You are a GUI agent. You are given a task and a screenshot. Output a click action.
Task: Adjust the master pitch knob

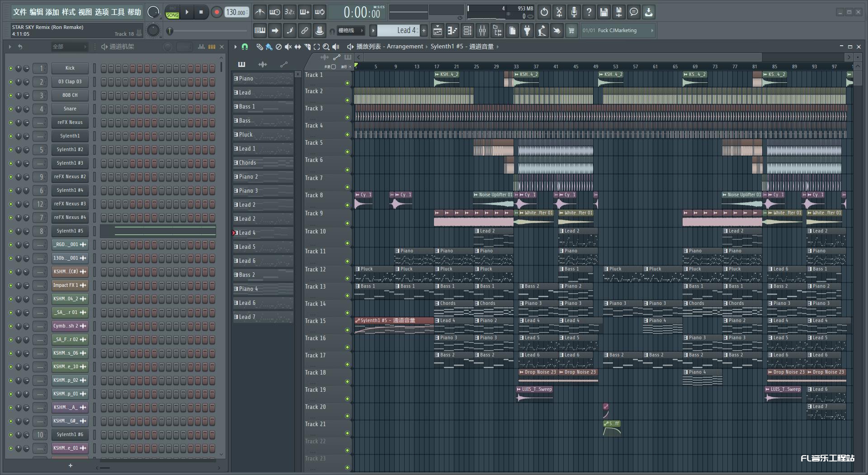pos(153,30)
